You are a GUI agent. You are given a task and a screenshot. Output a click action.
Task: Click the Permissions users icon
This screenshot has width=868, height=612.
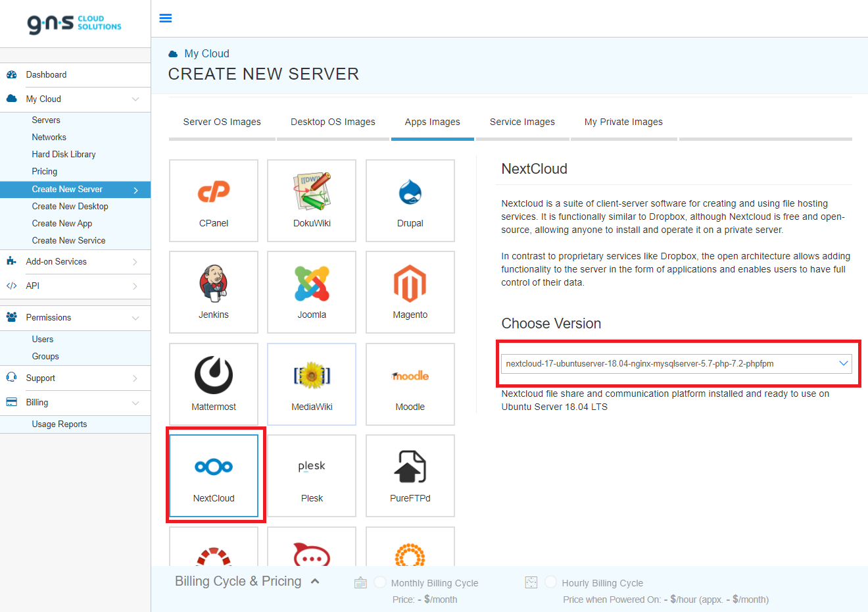coord(11,317)
